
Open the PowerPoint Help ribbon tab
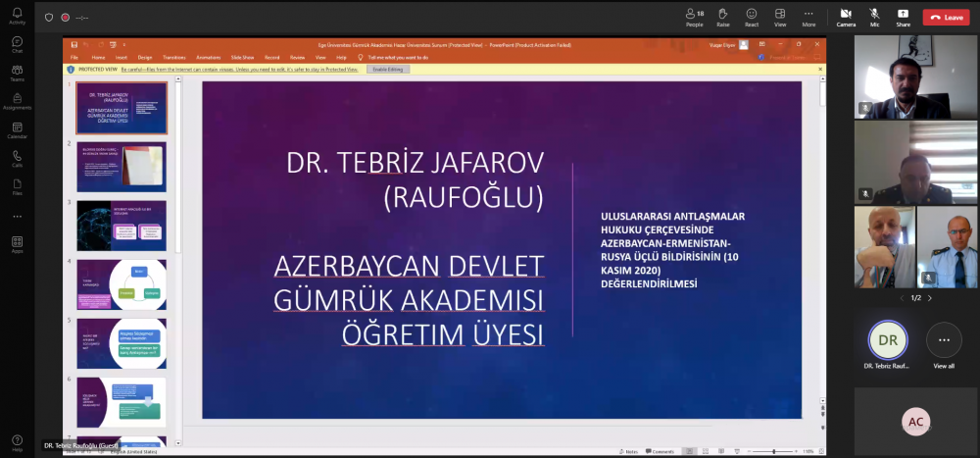coord(341,58)
